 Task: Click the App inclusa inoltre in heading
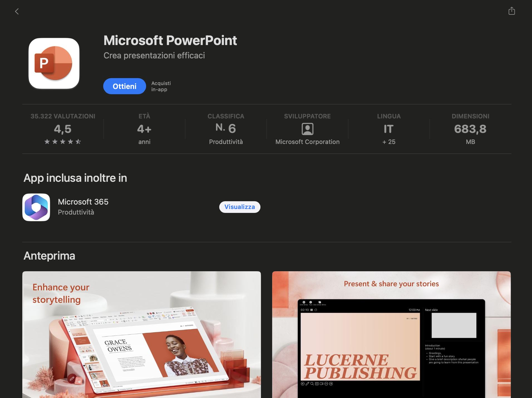[75, 178]
